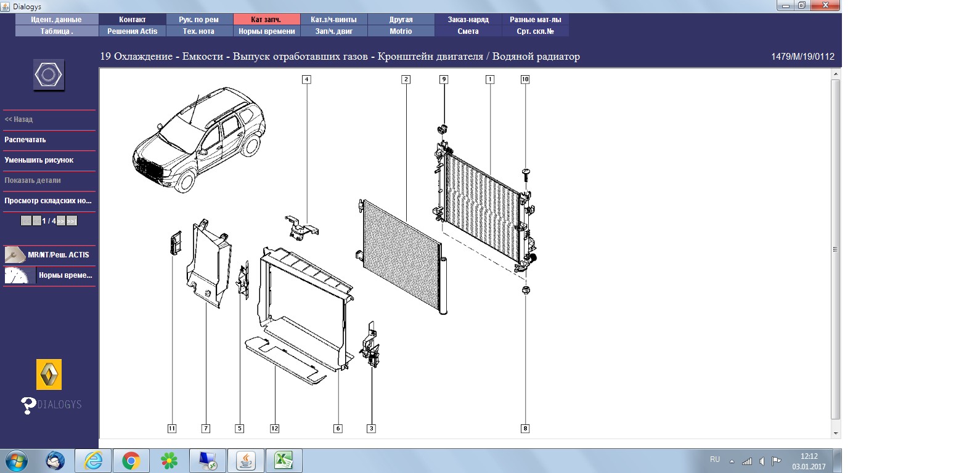Open Просмотр складских номеров
The width and height of the screenshot is (980, 473).
[48, 201]
